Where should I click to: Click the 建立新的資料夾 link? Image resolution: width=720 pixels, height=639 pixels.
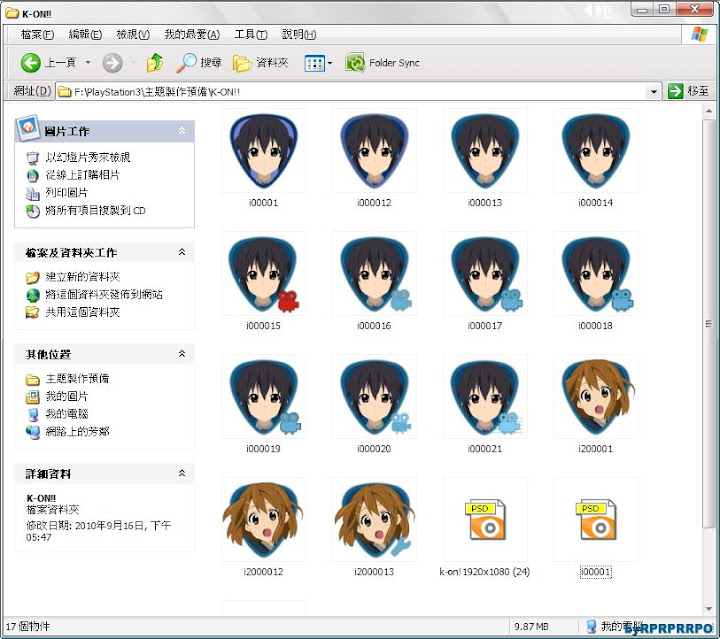pos(82,277)
